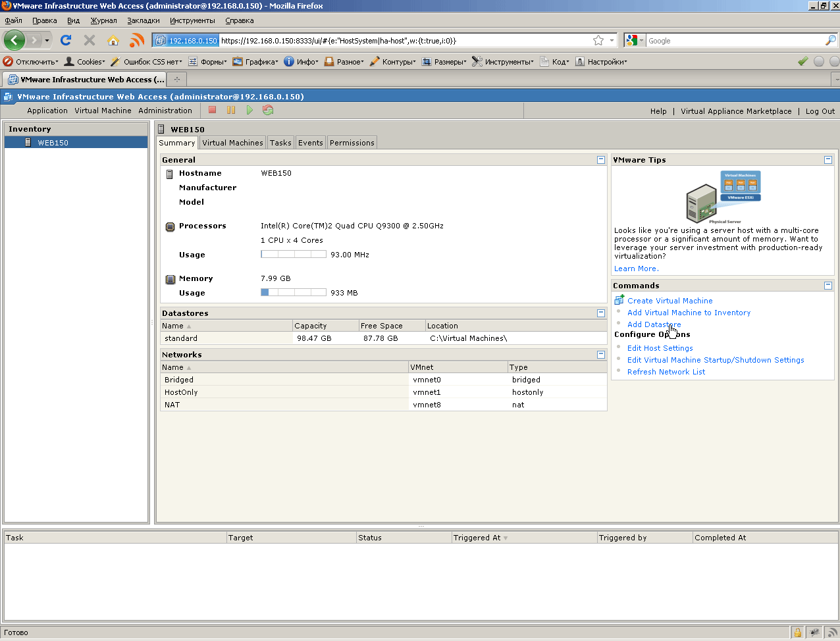Viewport: 840px width, 641px height.
Task: Open the Файл menu in Firefox
Action: (x=13, y=20)
